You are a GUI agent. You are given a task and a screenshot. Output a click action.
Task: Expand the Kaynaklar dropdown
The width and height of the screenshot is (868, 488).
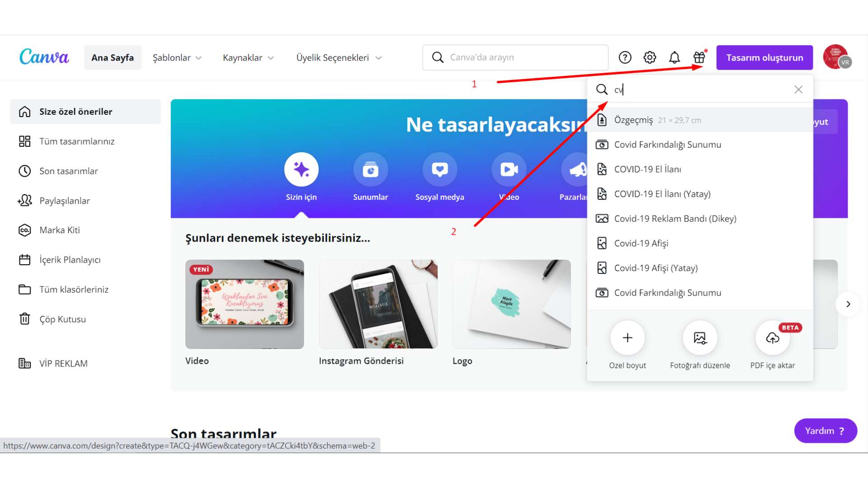[248, 57]
